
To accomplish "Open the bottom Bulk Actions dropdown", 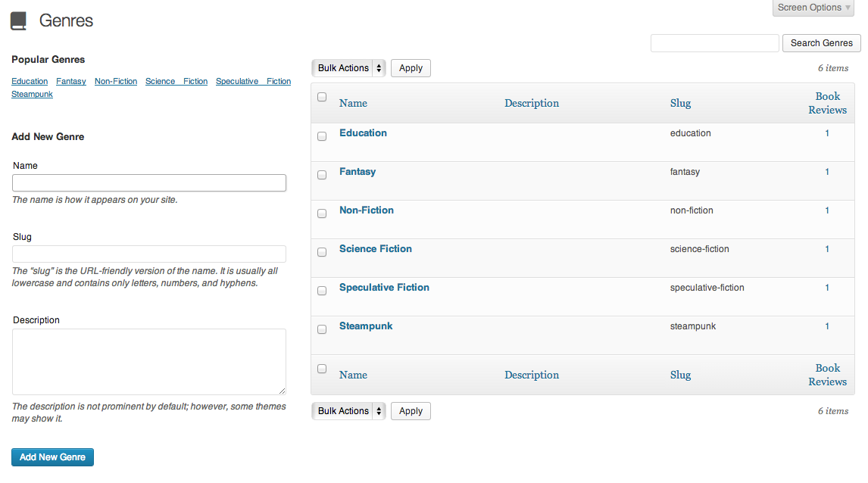I will tap(348, 411).
